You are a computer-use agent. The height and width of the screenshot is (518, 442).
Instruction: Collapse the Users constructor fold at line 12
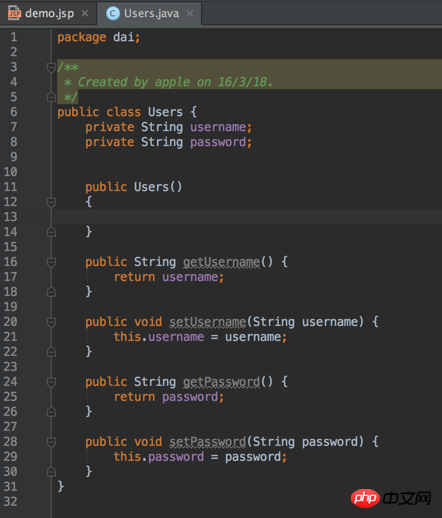(x=51, y=202)
